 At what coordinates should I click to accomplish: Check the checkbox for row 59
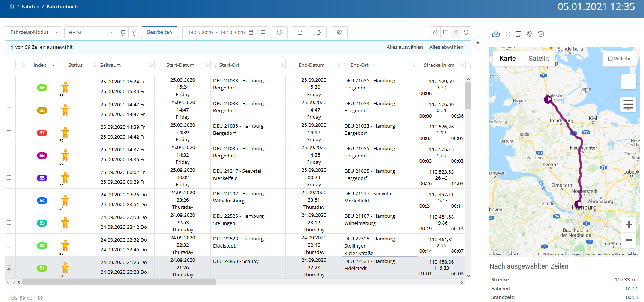pos(9,87)
